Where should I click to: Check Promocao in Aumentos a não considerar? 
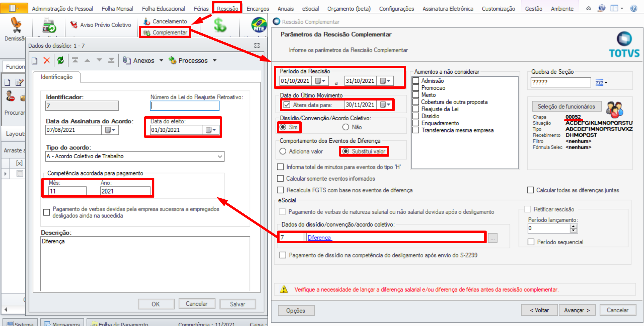[416, 88]
